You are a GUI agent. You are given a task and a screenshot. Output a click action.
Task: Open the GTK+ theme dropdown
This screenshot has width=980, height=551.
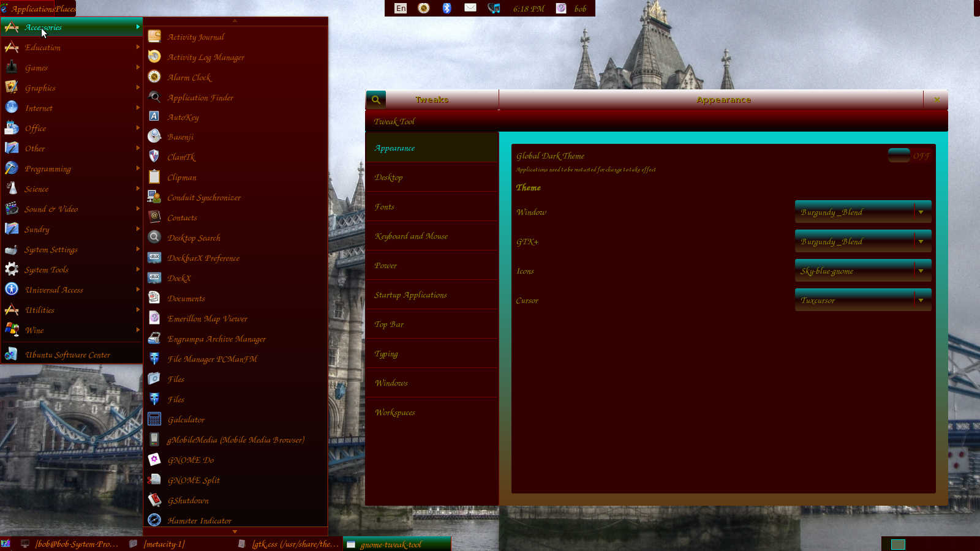click(863, 241)
